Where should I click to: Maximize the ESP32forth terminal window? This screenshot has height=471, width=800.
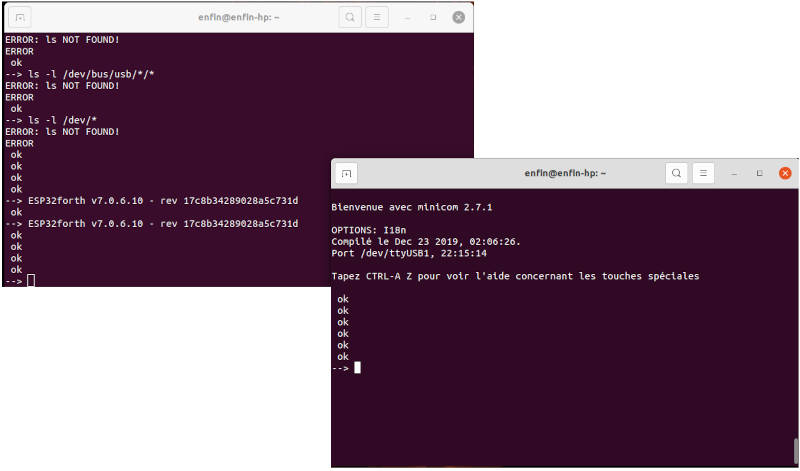(433, 17)
